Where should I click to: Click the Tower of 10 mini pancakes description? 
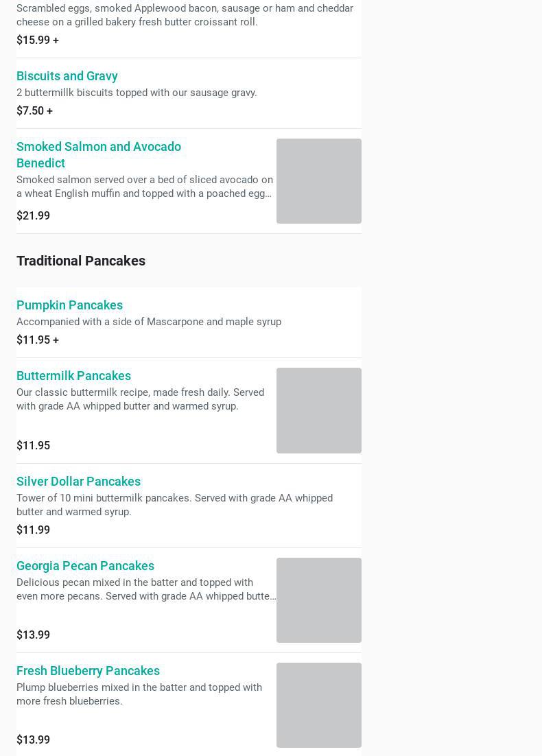tap(174, 505)
